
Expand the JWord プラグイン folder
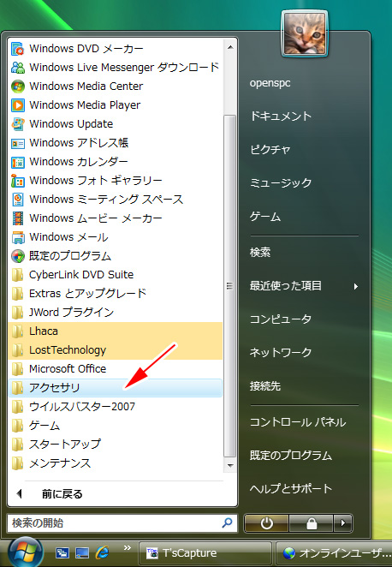(115, 312)
